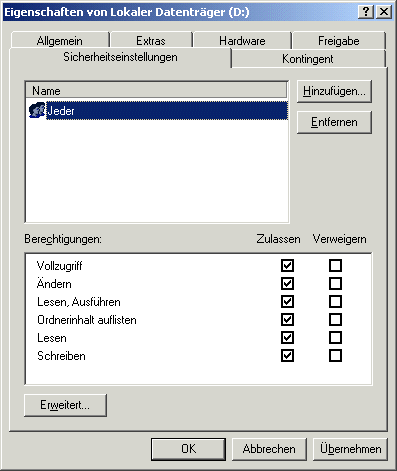This screenshot has width=397, height=471.
Task: Confirm the dialog with OK
Action: point(189,449)
